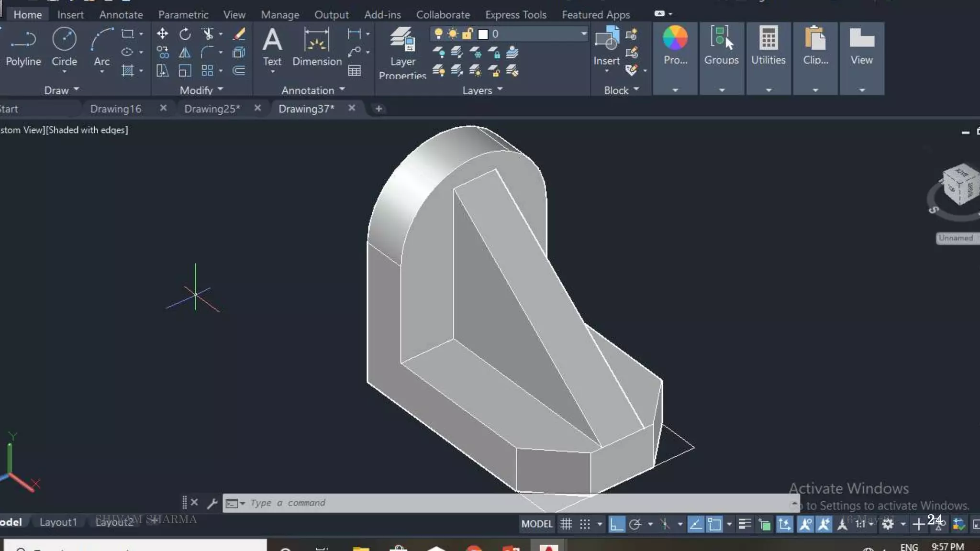The image size is (980, 551).
Task: Select the Text tool
Action: 272,47
